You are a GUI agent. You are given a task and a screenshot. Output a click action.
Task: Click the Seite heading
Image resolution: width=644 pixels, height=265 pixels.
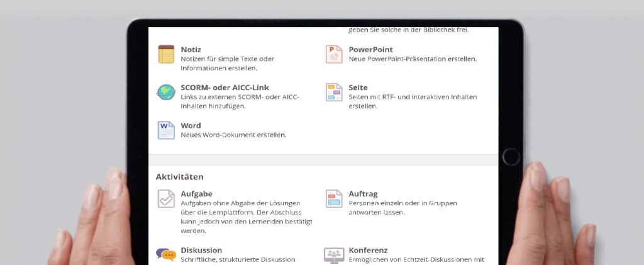click(x=358, y=87)
